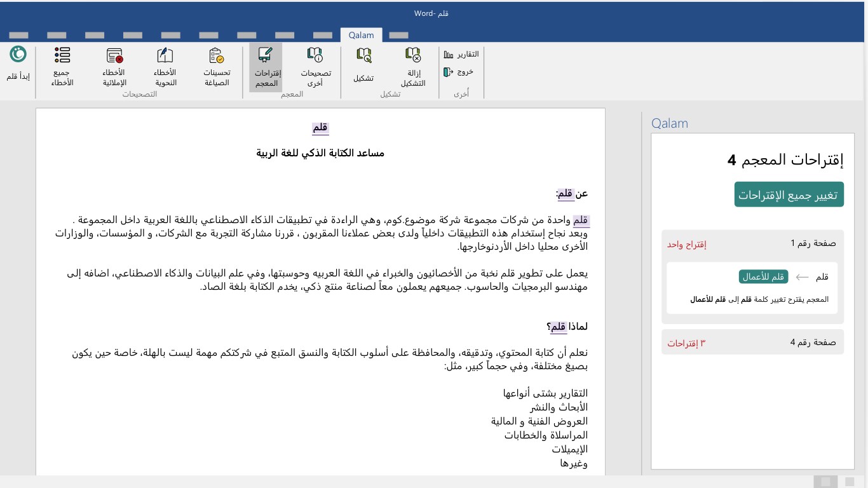The height and width of the screenshot is (488, 868).
Task: Click the ابدأ قلم start icon
Action: [18, 55]
